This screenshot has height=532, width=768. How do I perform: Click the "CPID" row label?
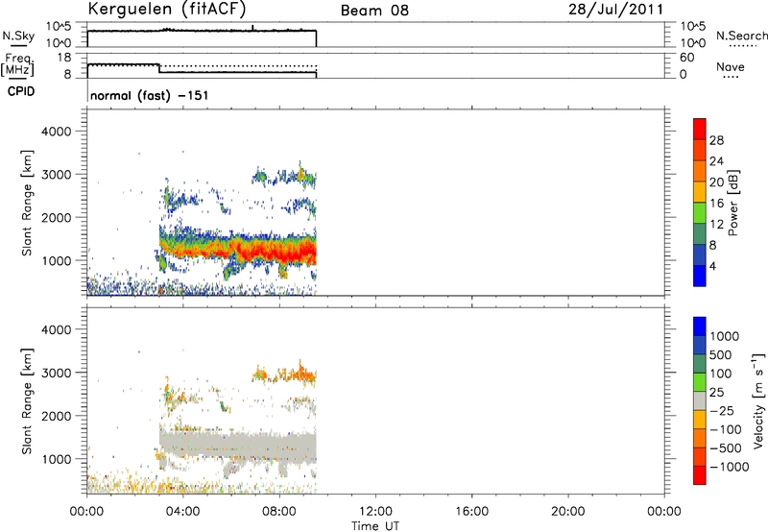point(21,91)
